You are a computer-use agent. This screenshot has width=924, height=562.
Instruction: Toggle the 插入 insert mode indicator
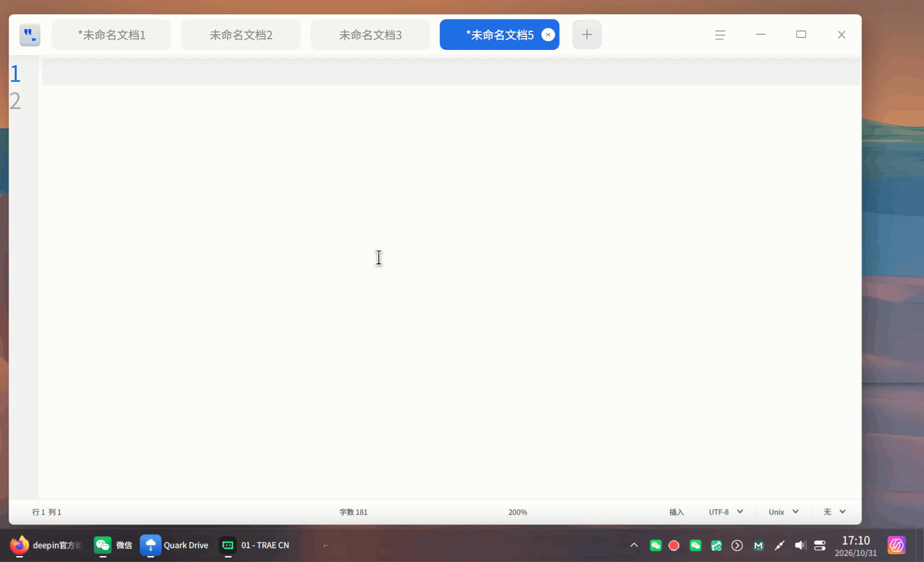coord(676,512)
